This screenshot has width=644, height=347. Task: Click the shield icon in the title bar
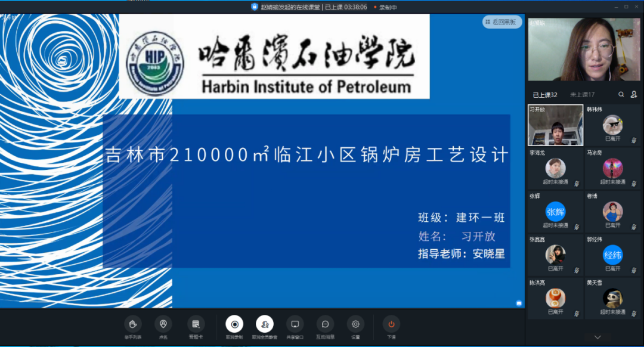[x=254, y=7]
